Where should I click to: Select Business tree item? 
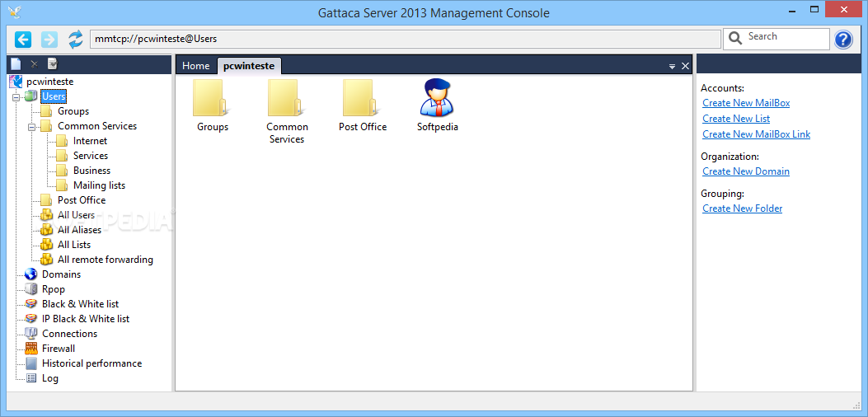tap(91, 171)
